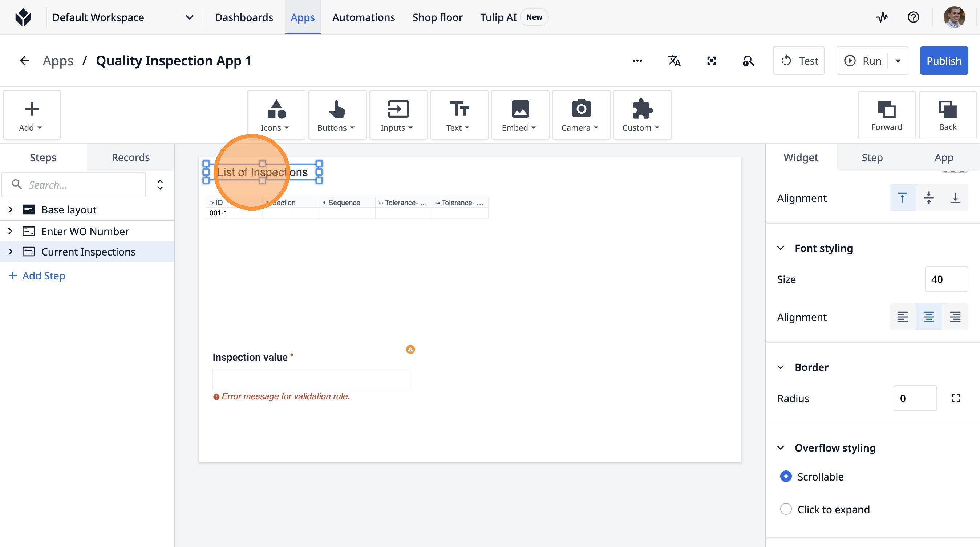Click the font Size input field
980x547 pixels.
pos(946,279)
